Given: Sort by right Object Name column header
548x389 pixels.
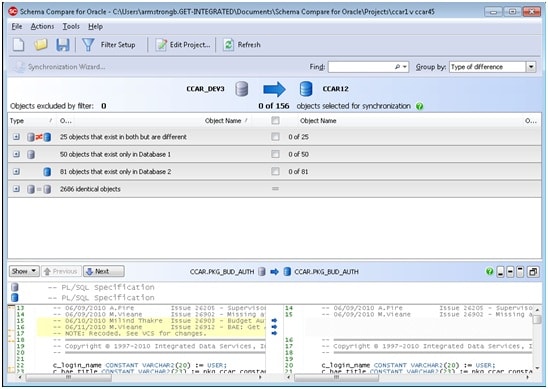Looking at the screenshot, I should (x=318, y=121).
